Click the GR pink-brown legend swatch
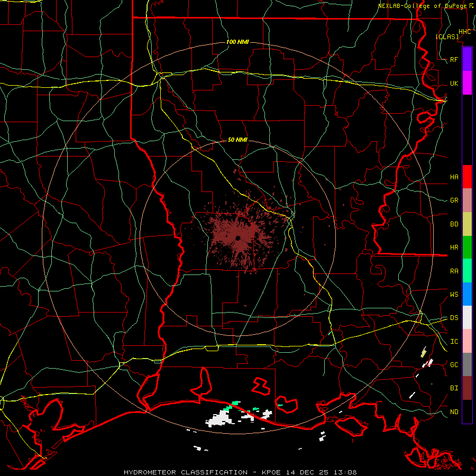This screenshot has height=476, width=476. [x=467, y=200]
